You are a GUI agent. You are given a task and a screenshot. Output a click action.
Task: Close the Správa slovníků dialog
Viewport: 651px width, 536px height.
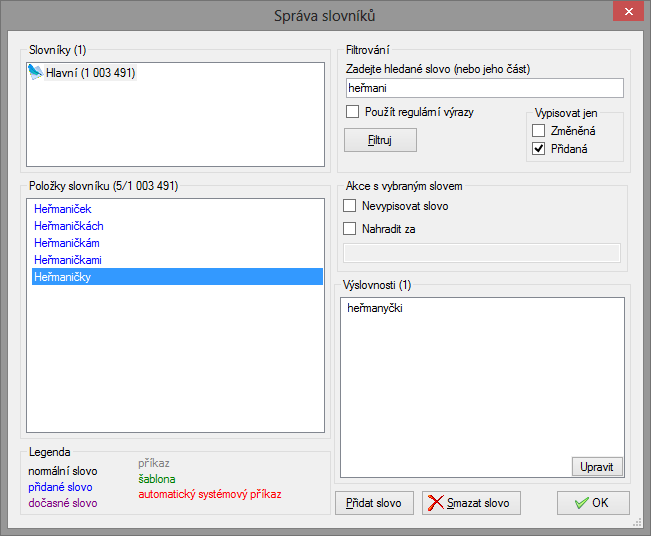628,11
